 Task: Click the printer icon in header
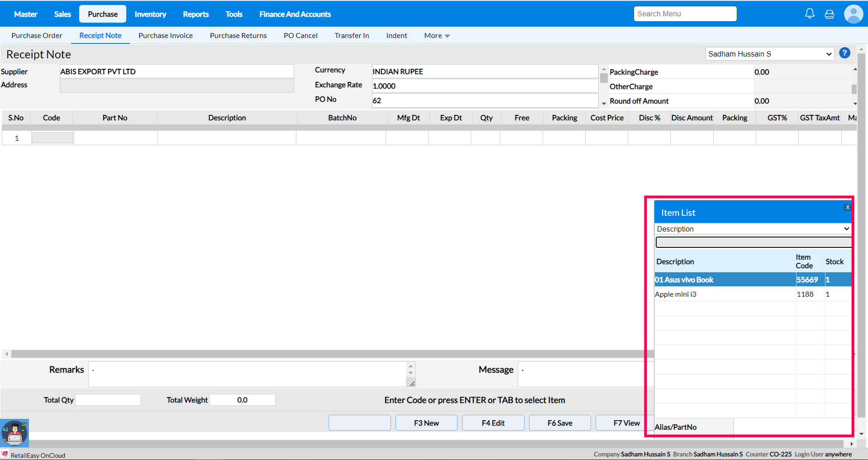830,14
